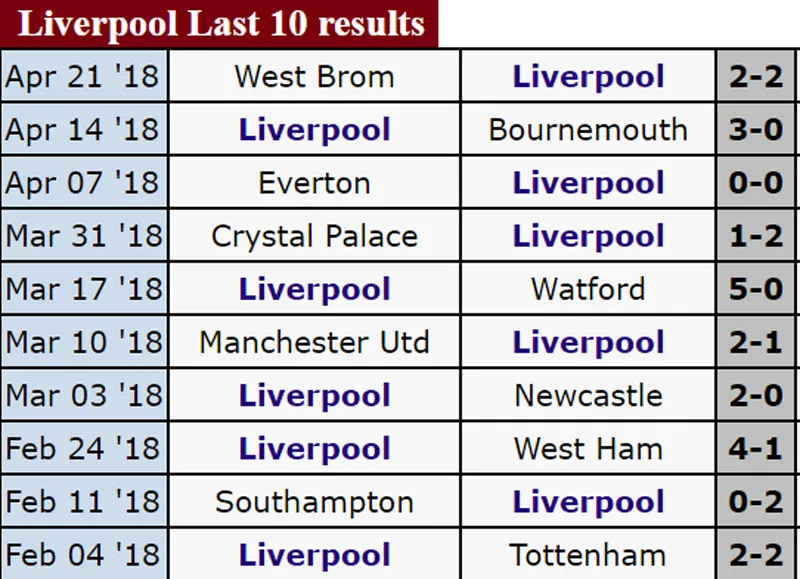800x579 pixels.
Task: Click the Watford team name
Action: (588, 289)
